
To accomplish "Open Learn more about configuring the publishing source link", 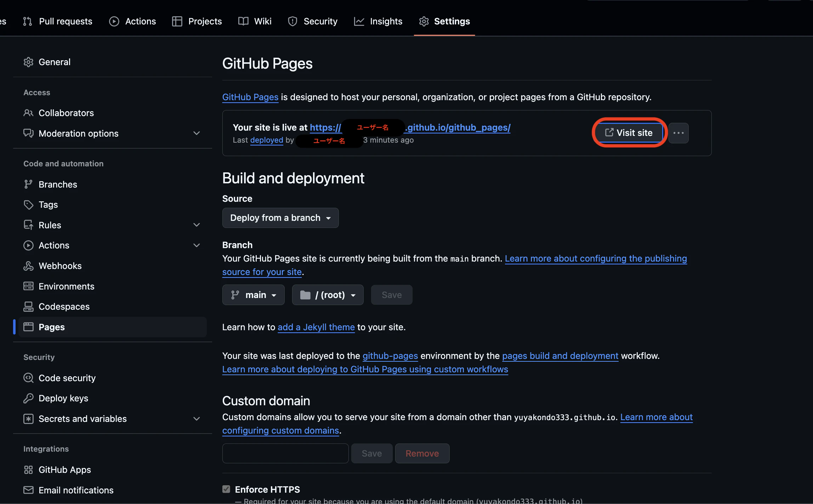I will [596, 258].
